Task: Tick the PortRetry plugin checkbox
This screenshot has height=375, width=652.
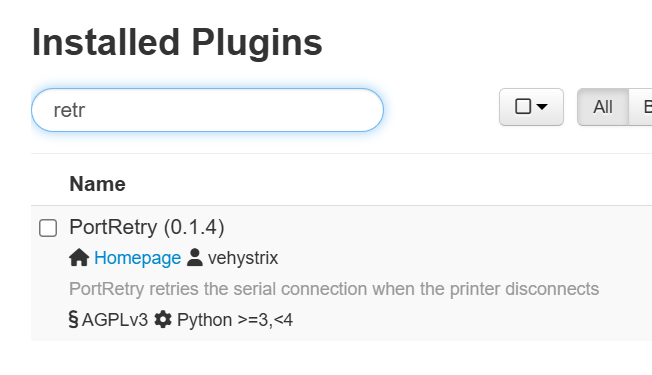Action: (x=48, y=228)
